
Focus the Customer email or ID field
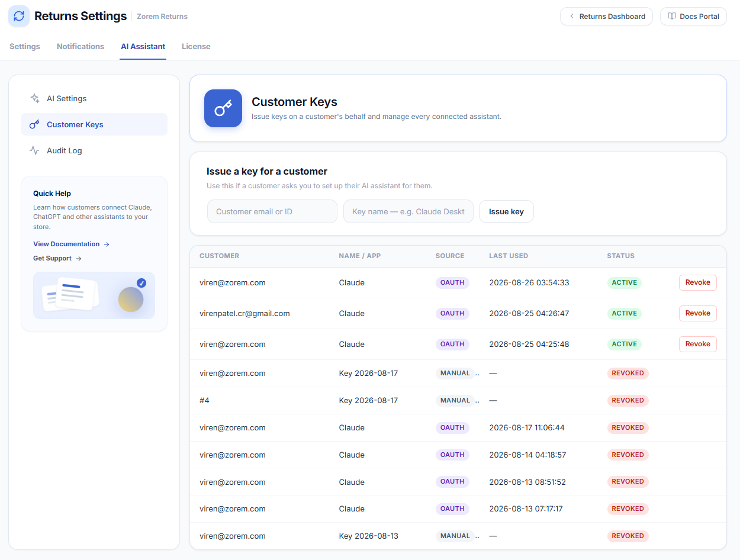click(272, 211)
